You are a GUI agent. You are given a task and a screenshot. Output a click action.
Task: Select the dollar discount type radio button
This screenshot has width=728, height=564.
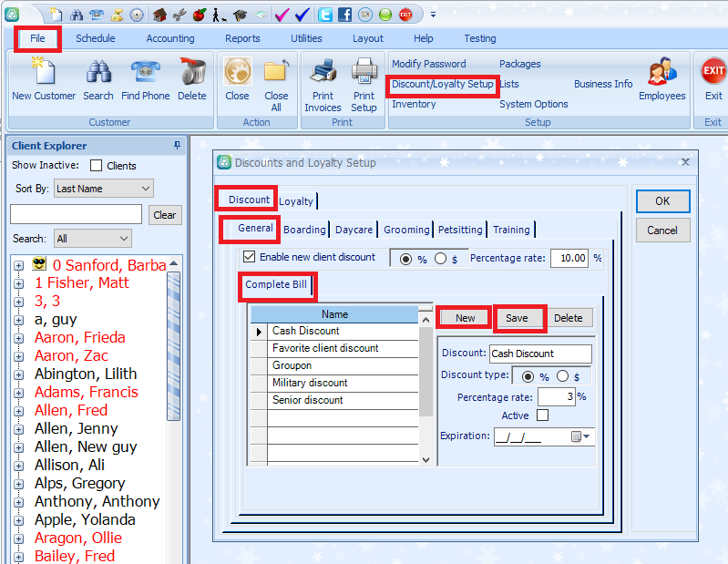click(x=564, y=376)
